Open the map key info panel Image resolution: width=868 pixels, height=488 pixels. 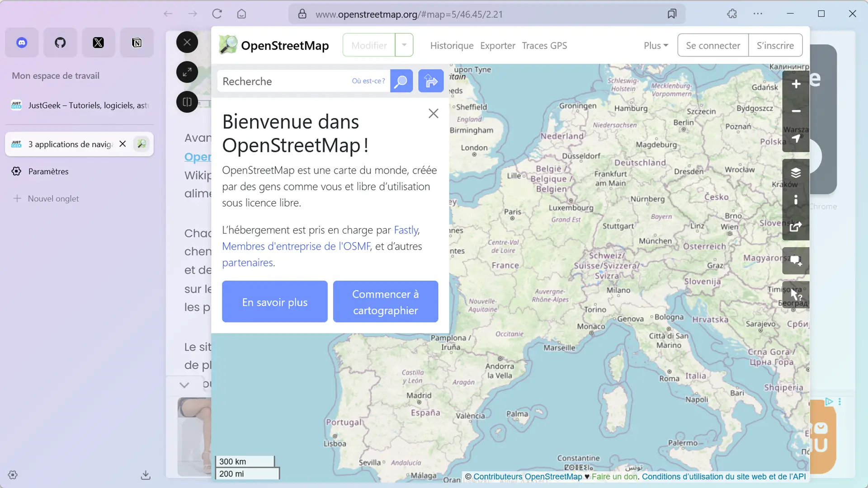796,200
